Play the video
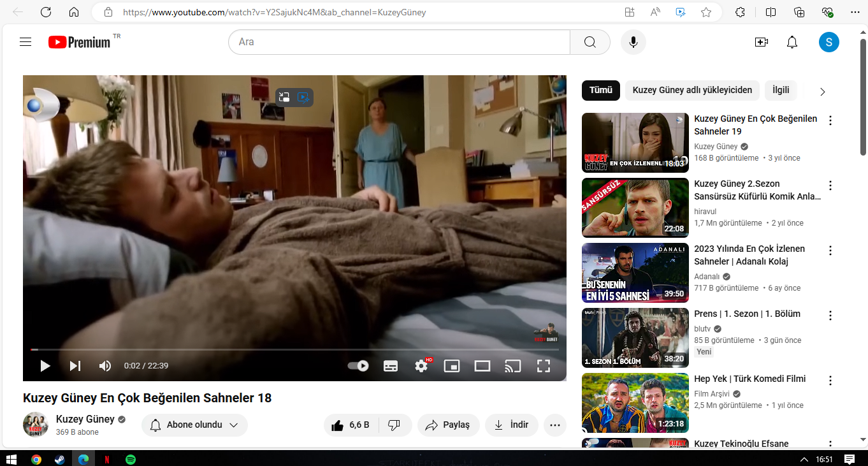 pos(45,366)
